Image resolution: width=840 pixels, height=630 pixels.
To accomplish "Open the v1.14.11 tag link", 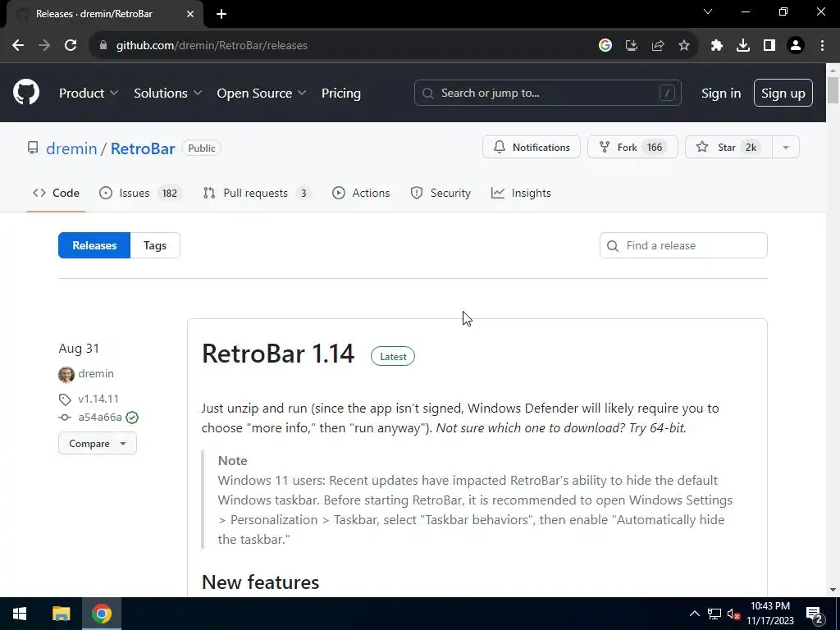I will pos(98,399).
